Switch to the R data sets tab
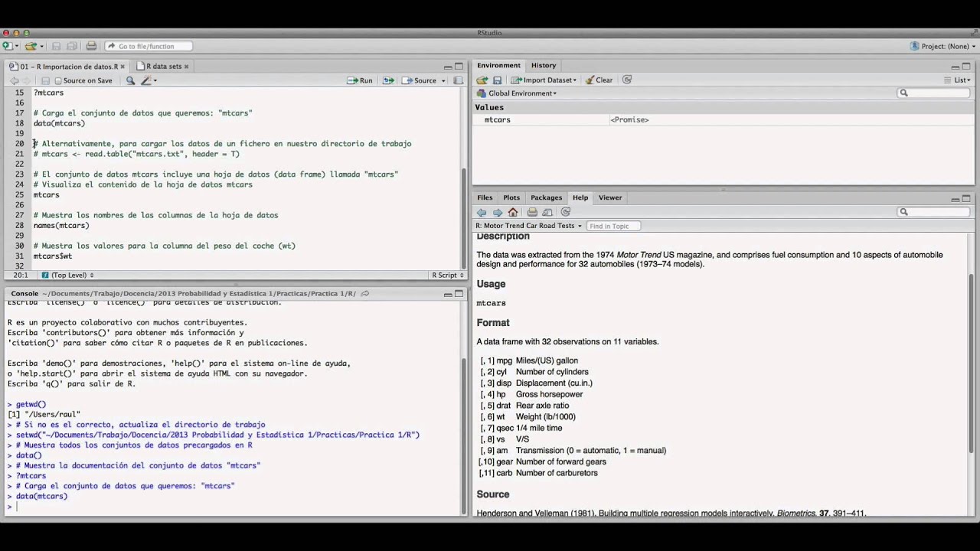The width and height of the screenshot is (980, 551). click(x=162, y=67)
